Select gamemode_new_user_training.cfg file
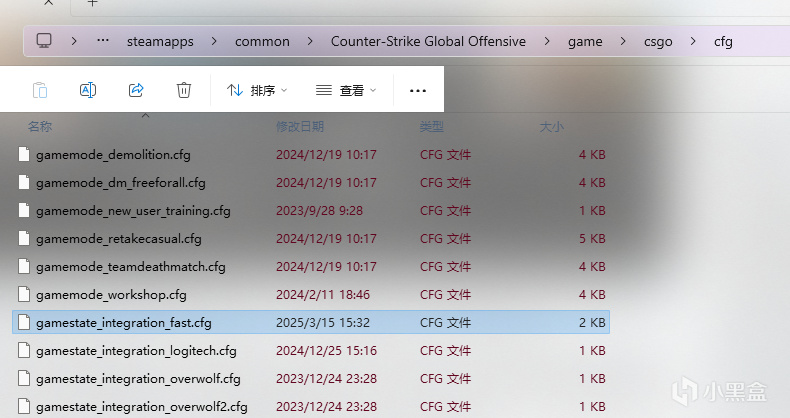The image size is (790, 418). pos(311,211)
